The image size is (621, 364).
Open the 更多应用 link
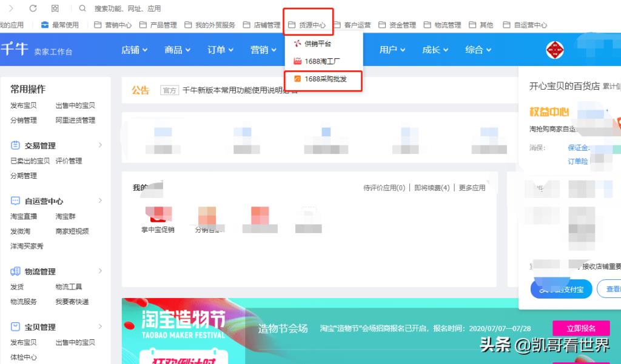472,188
